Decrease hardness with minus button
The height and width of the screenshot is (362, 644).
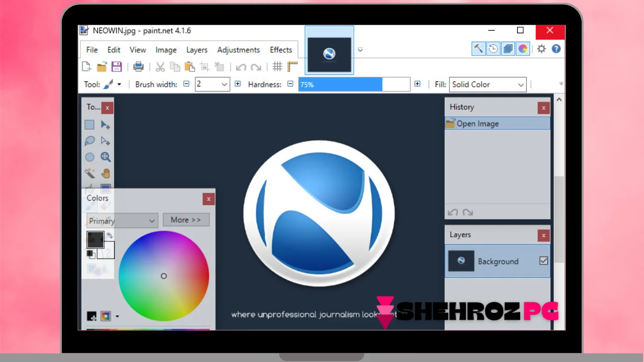point(290,84)
